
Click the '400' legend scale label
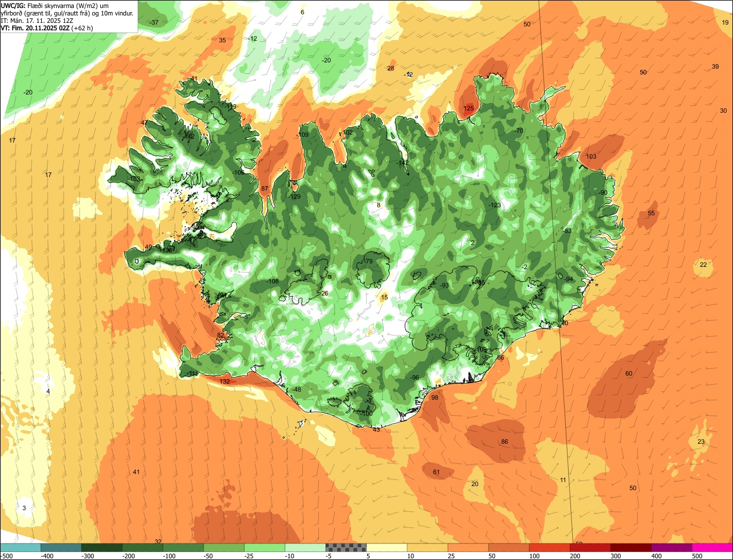[656, 556]
